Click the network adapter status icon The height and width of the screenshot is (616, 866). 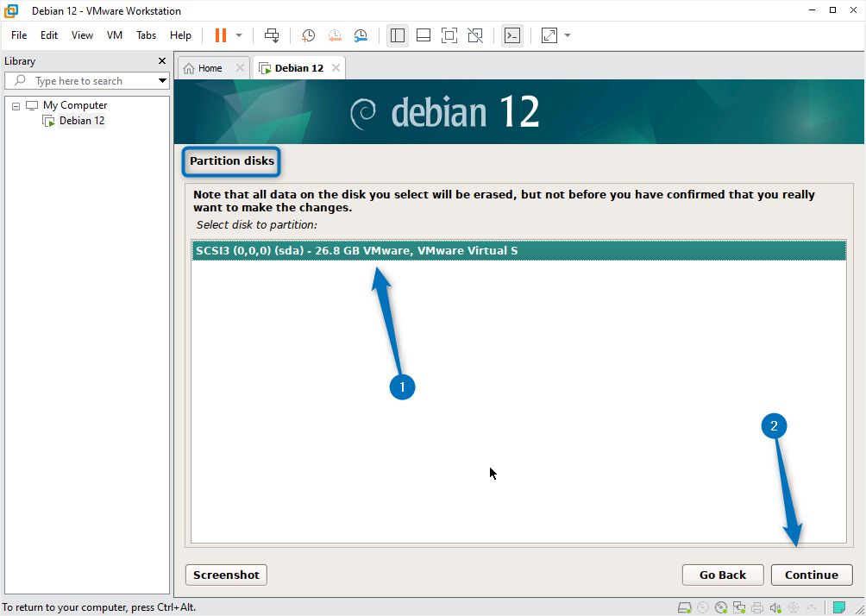point(740,607)
